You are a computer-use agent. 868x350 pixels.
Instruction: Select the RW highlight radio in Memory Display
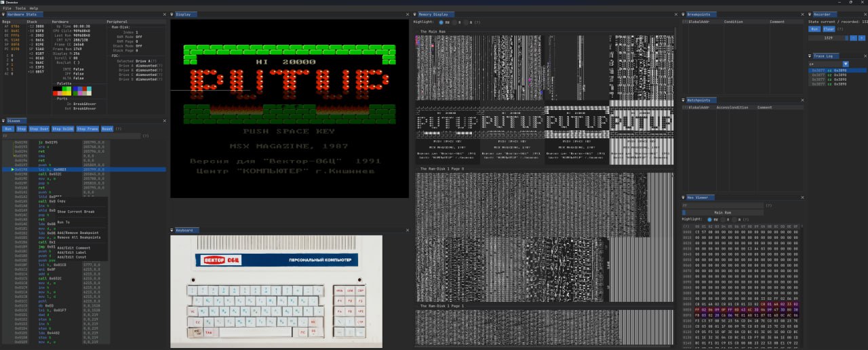pos(441,22)
